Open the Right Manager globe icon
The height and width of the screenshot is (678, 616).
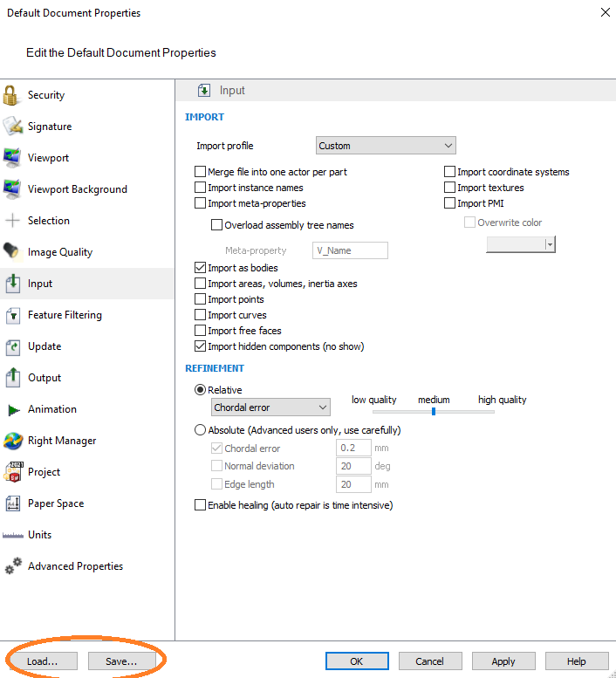point(12,441)
